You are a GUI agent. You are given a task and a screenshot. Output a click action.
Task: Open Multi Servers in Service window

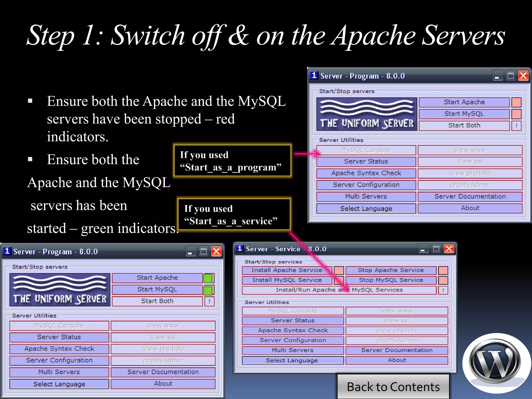pos(293,350)
